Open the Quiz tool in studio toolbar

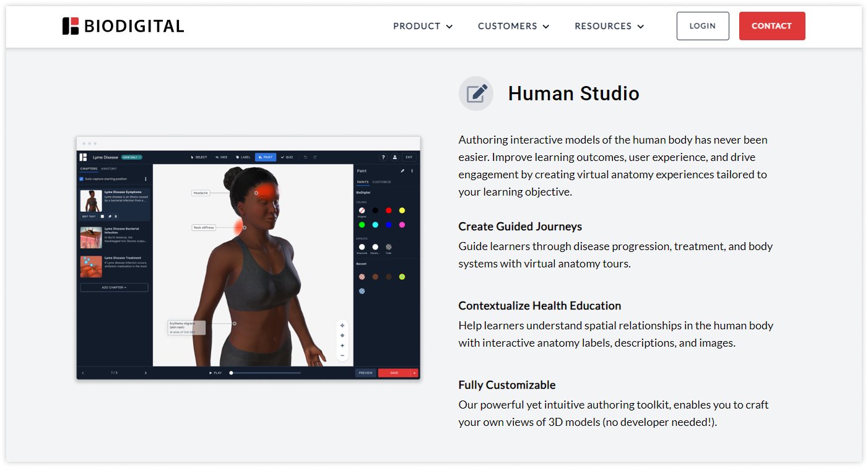pos(287,157)
